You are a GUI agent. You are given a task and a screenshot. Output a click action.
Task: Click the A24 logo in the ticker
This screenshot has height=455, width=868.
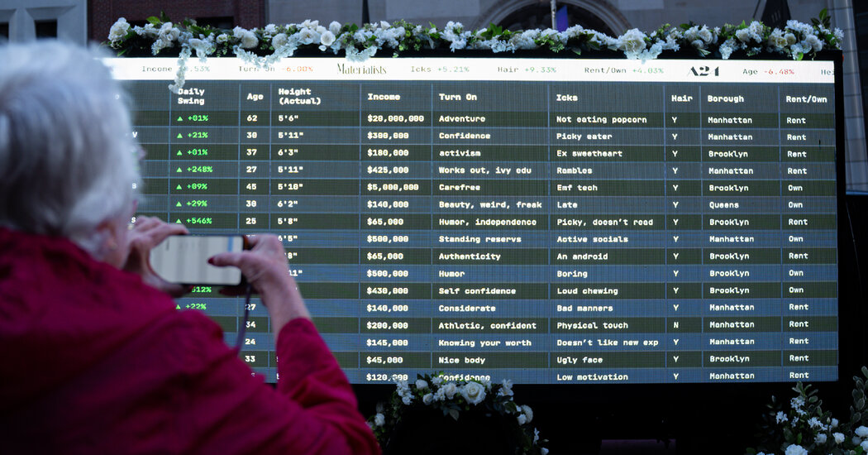click(703, 71)
